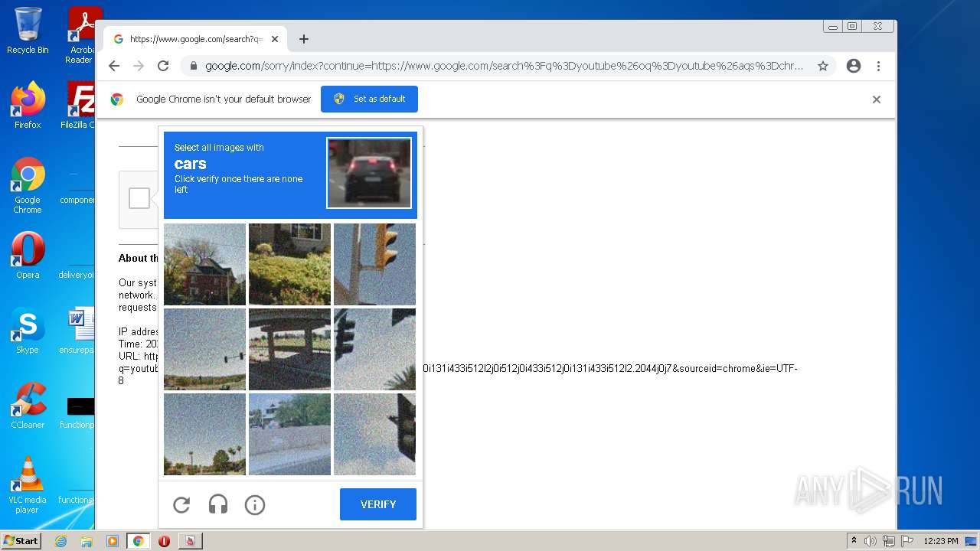Image resolution: width=980 pixels, height=551 pixels.
Task: Click the VERIFY button
Action: 378,504
